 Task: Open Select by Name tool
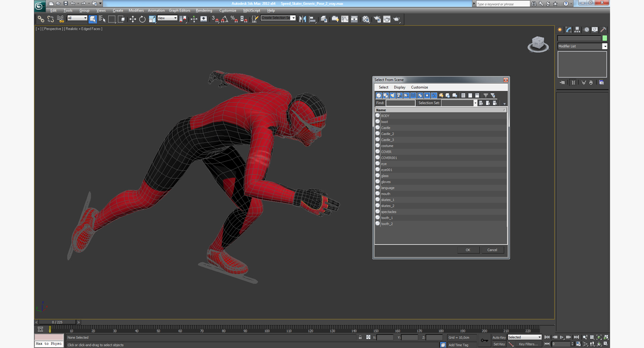pos(102,19)
